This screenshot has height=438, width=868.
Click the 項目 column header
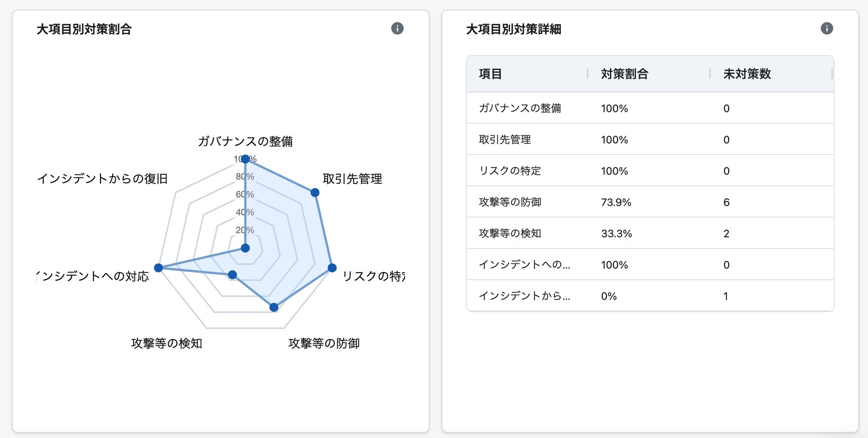click(x=491, y=74)
